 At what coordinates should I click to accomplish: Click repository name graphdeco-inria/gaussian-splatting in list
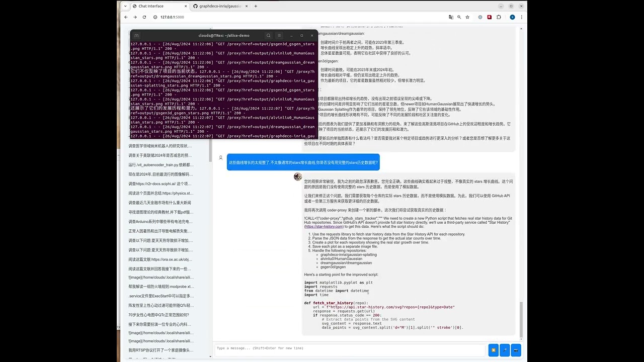(x=348, y=254)
